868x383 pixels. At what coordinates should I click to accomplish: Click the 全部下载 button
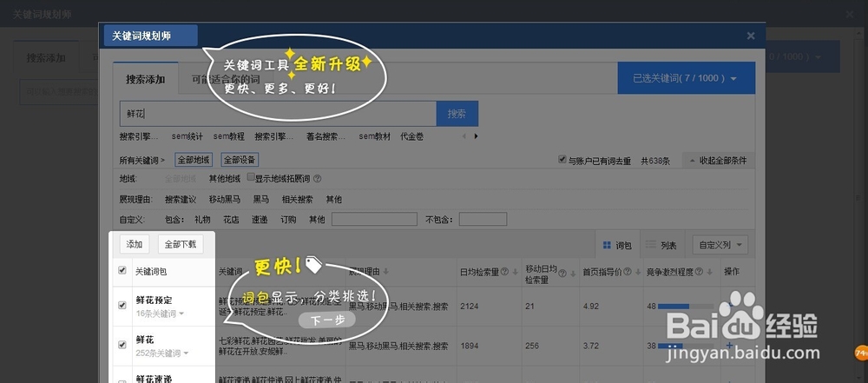(181, 244)
